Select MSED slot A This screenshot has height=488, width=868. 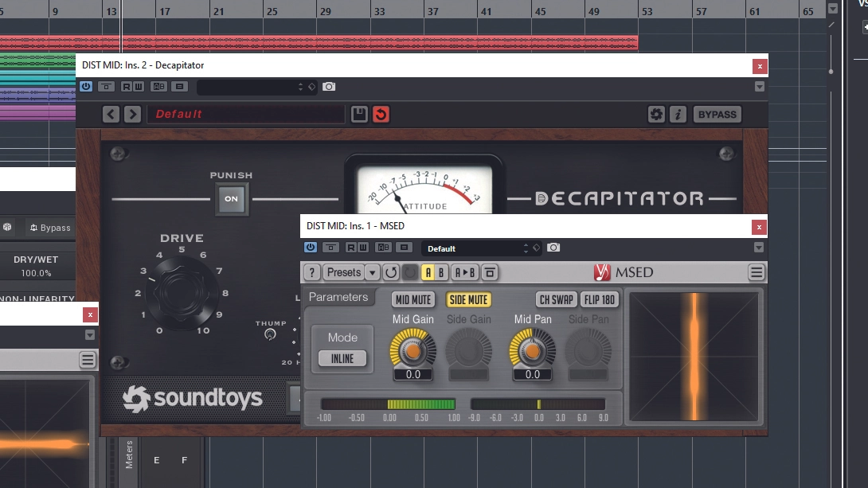tap(428, 272)
